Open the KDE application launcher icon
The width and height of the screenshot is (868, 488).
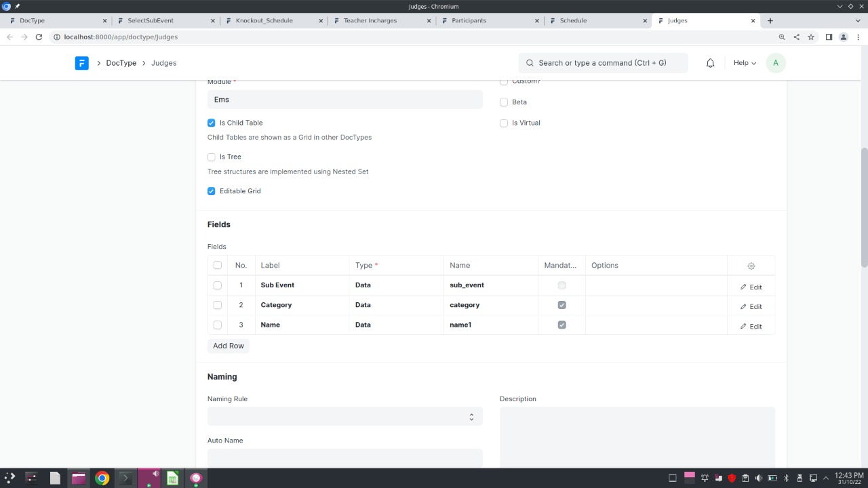point(9,478)
